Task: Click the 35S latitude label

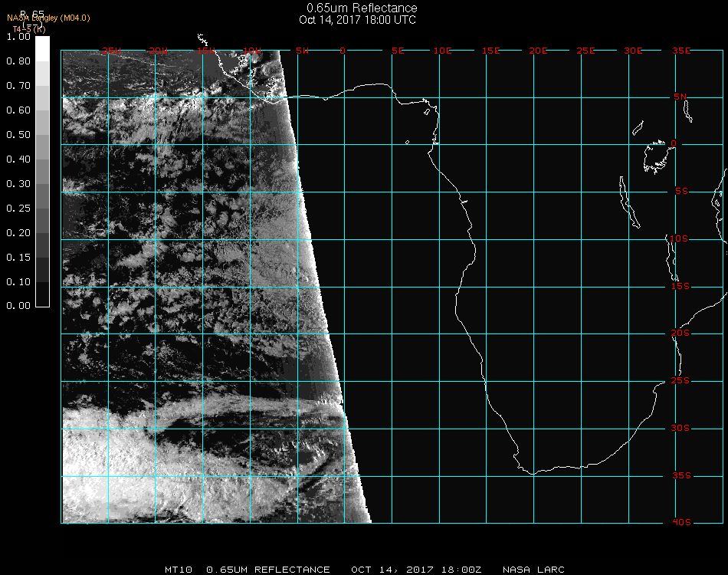Action: pyautogui.click(x=681, y=475)
